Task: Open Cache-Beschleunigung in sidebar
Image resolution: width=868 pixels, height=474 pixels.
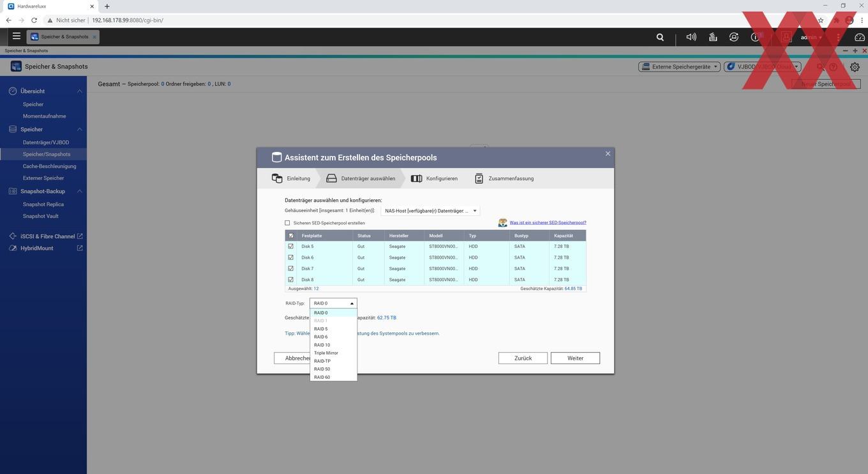Action: pyautogui.click(x=49, y=166)
